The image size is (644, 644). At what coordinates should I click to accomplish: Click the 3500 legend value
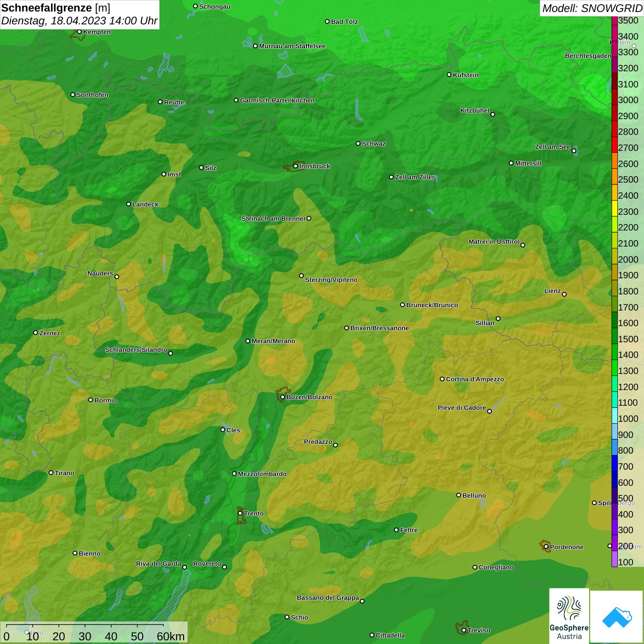(628, 20)
